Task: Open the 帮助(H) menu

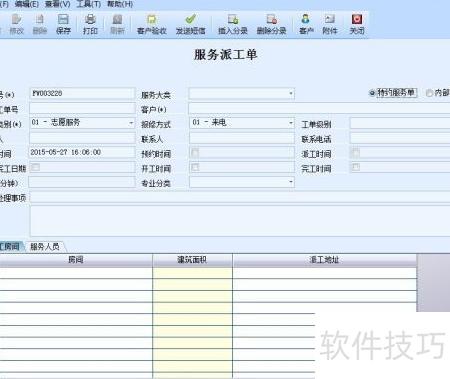Action: click(120, 4)
